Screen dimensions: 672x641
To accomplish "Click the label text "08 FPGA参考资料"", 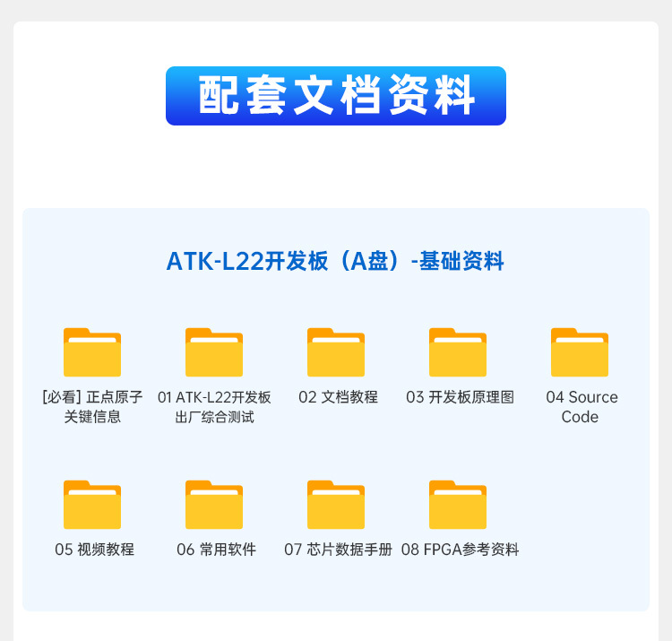I will coord(460,550).
